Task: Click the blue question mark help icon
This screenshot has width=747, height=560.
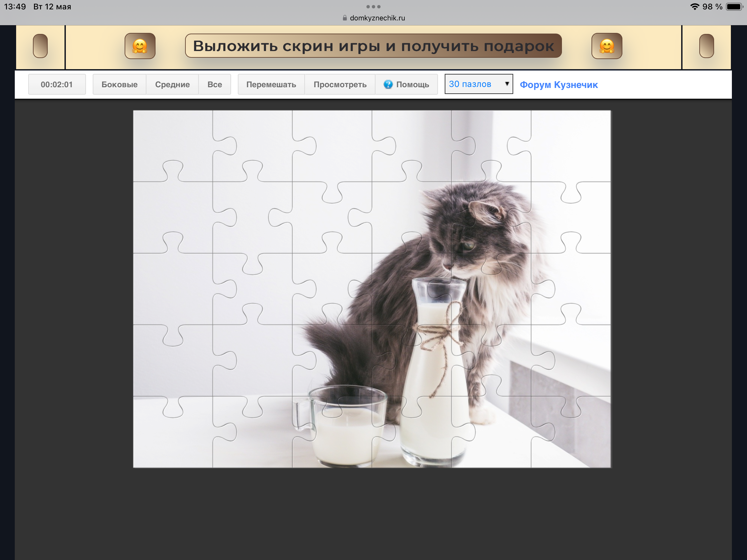Action: click(x=388, y=84)
